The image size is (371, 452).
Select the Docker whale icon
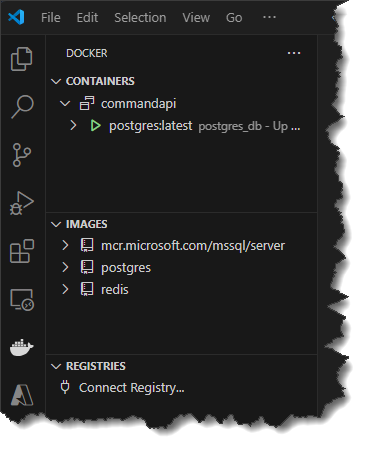22,347
